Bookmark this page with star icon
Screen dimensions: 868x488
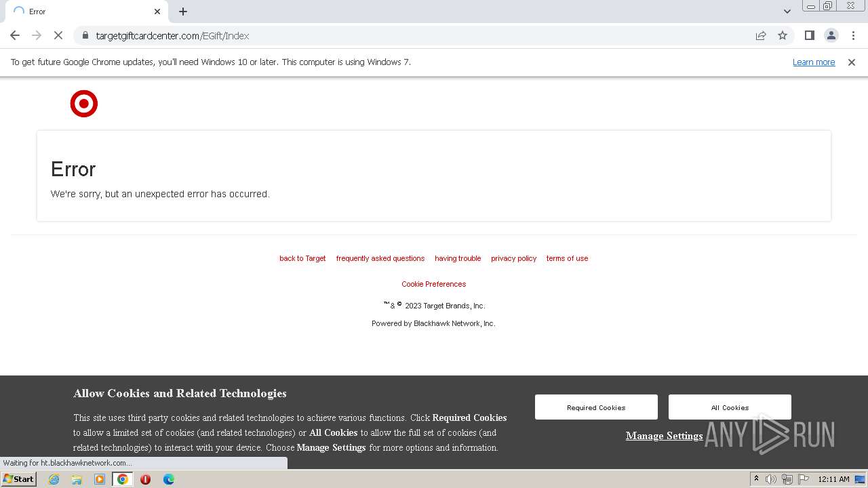point(783,36)
